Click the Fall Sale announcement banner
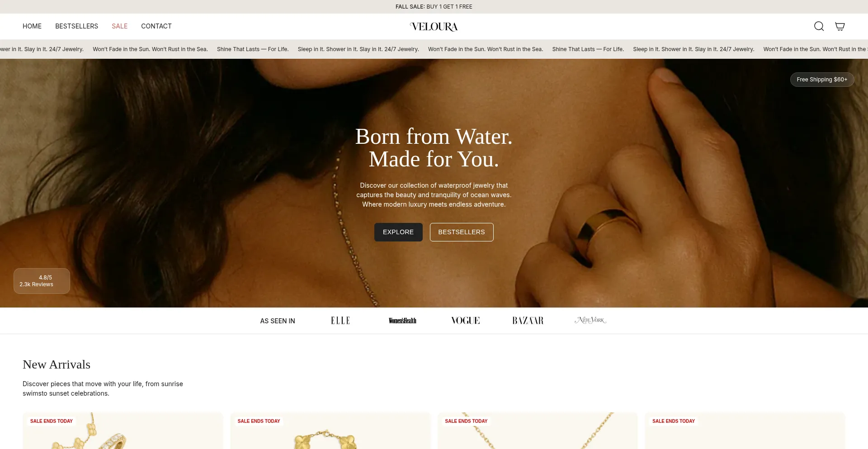The width and height of the screenshot is (868, 449). pyautogui.click(x=434, y=7)
